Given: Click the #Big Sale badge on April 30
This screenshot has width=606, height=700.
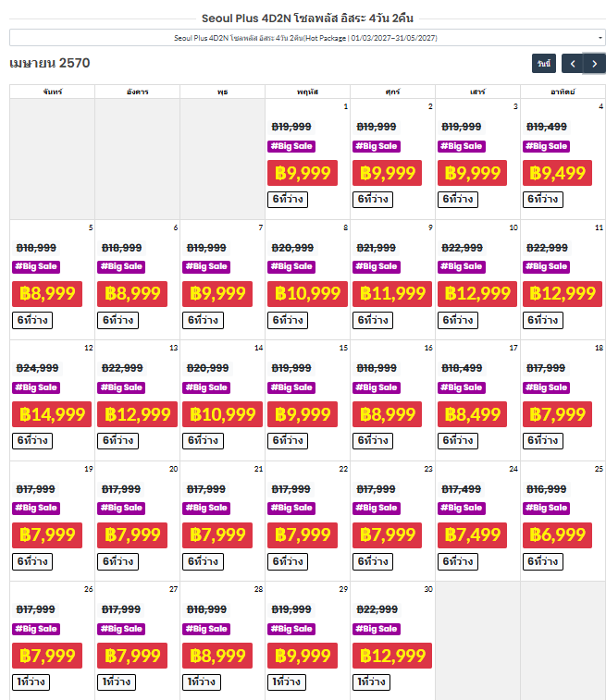Looking at the screenshot, I should pos(377,629).
